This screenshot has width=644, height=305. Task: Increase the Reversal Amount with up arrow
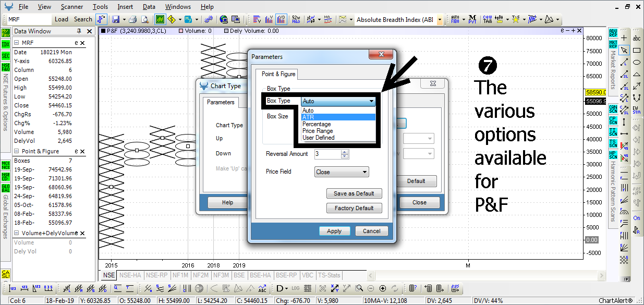click(344, 152)
